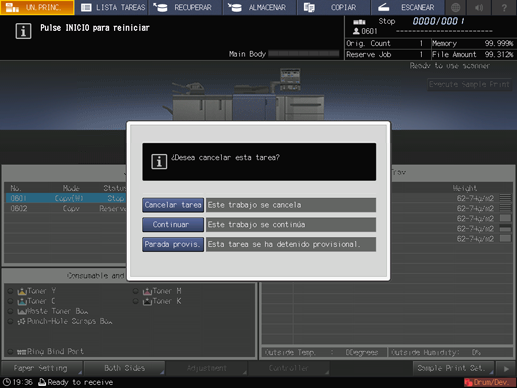Click the clock icon showing 19:36
Image resolution: width=517 pixels, height=388 pixels.
[x=7, y=382]
